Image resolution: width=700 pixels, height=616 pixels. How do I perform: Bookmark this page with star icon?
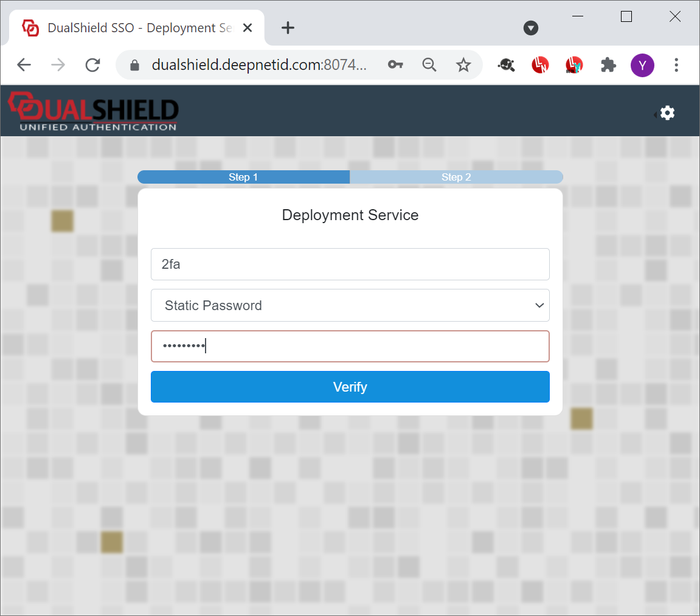click(x=463, y=65)
